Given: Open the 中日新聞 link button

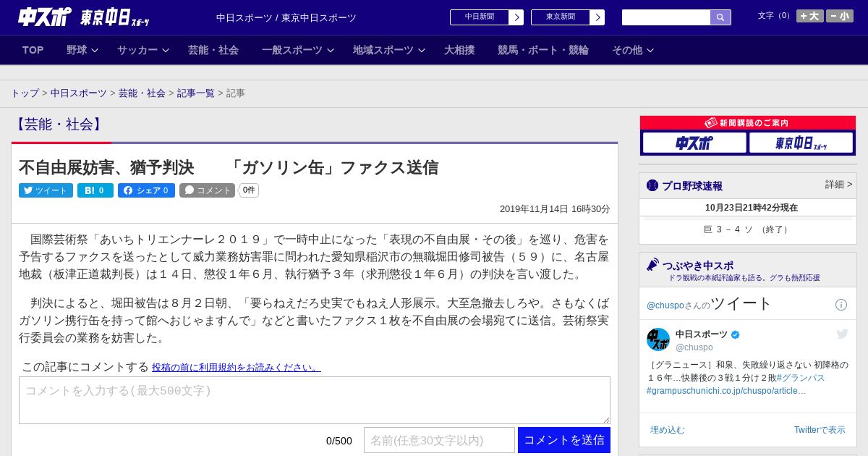Looking at the screenshot, I should pos(480,17).
